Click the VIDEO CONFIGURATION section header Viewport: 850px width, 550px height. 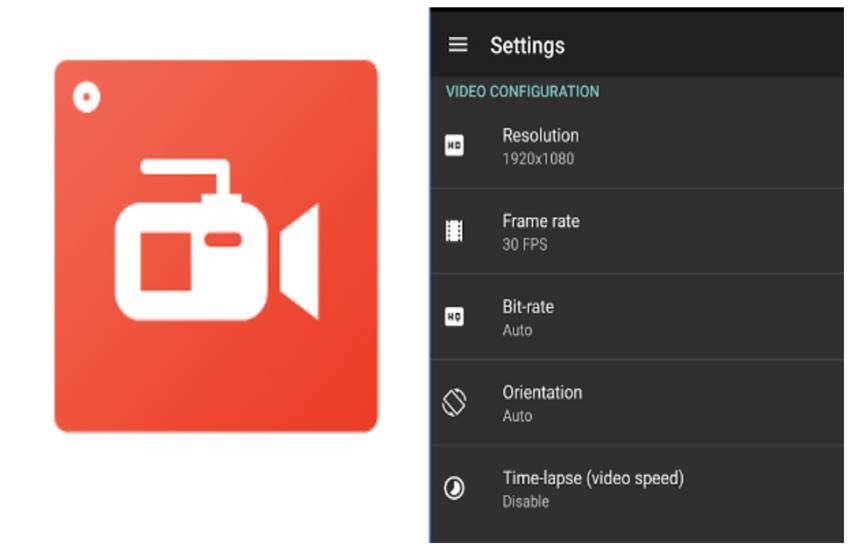[x=522, y=92]
